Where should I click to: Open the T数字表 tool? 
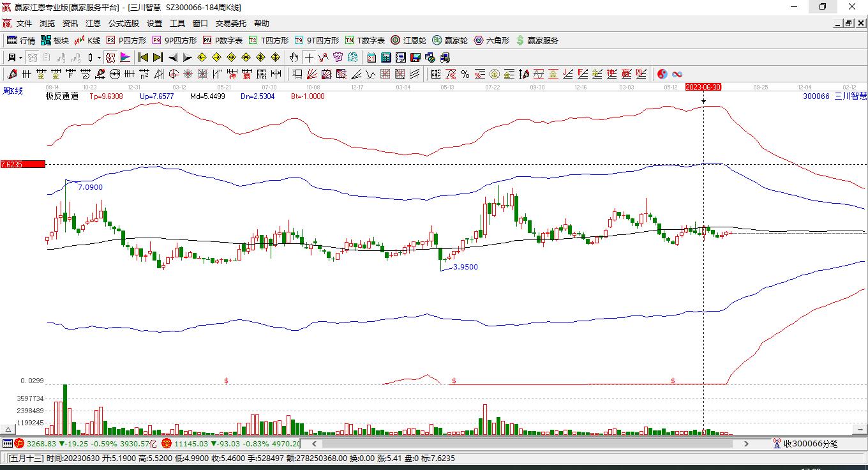365,40
